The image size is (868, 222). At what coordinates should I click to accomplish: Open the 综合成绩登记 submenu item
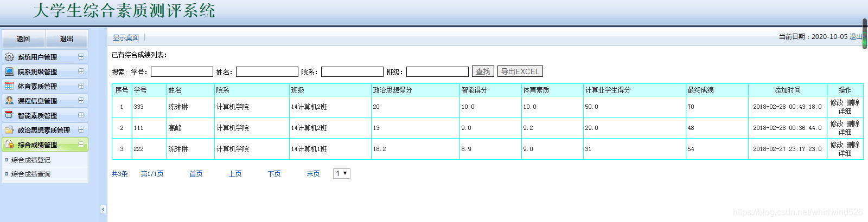pos(31,160)
